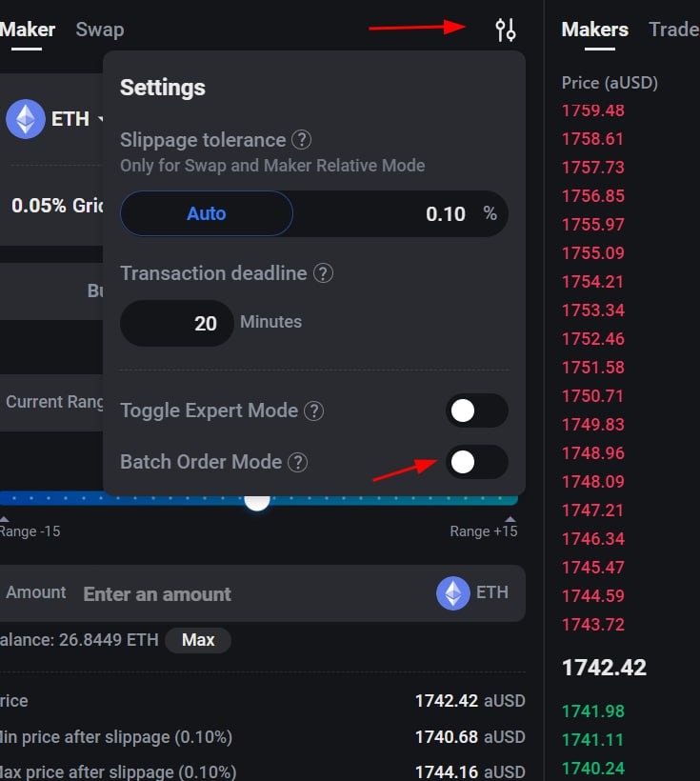Click ETH icon in amount field

tap(453, 592)
